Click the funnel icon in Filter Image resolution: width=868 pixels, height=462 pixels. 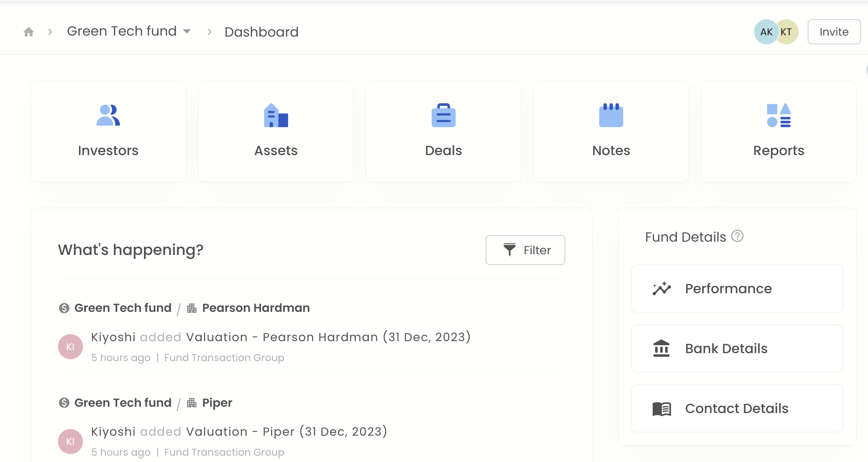[x=509, y=250]
